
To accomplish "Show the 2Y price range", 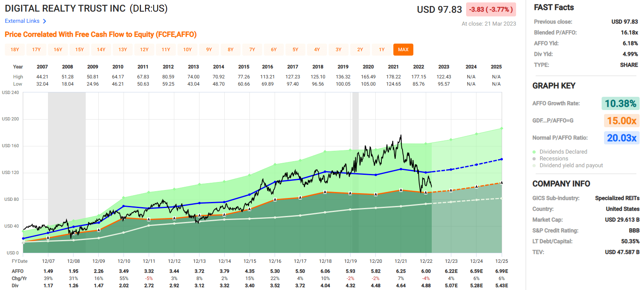I will pyautogui.click(x=360, y=50).
